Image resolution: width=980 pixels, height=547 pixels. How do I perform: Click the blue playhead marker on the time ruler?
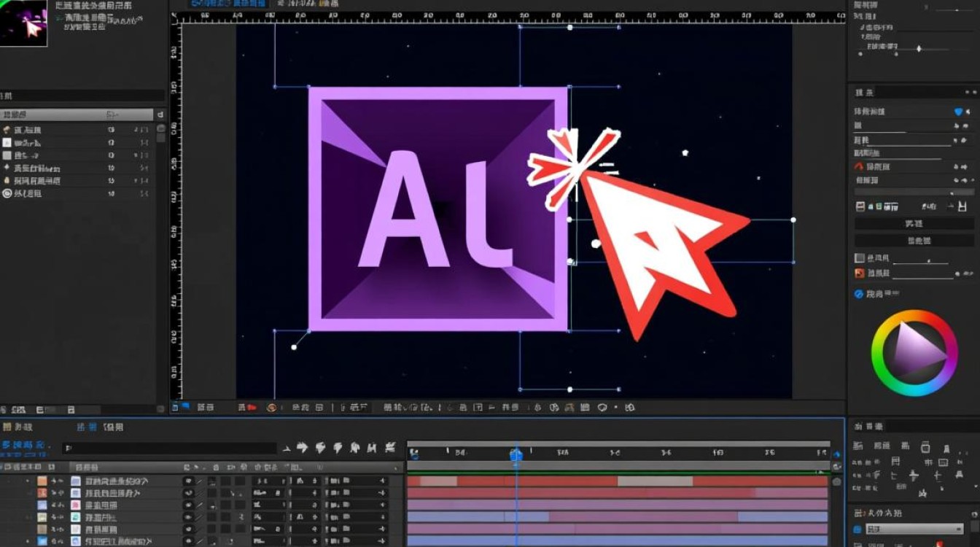click(516, 454)
